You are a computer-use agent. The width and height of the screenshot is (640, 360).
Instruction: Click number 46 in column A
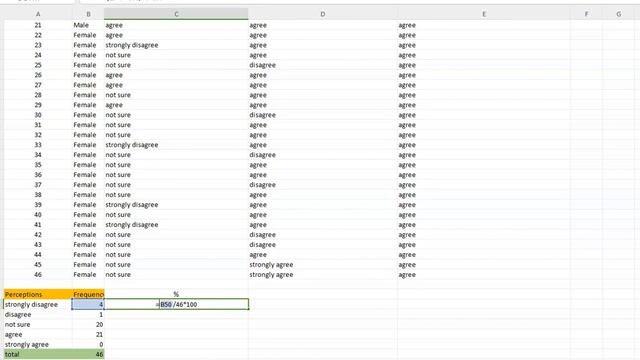[38, 275]
